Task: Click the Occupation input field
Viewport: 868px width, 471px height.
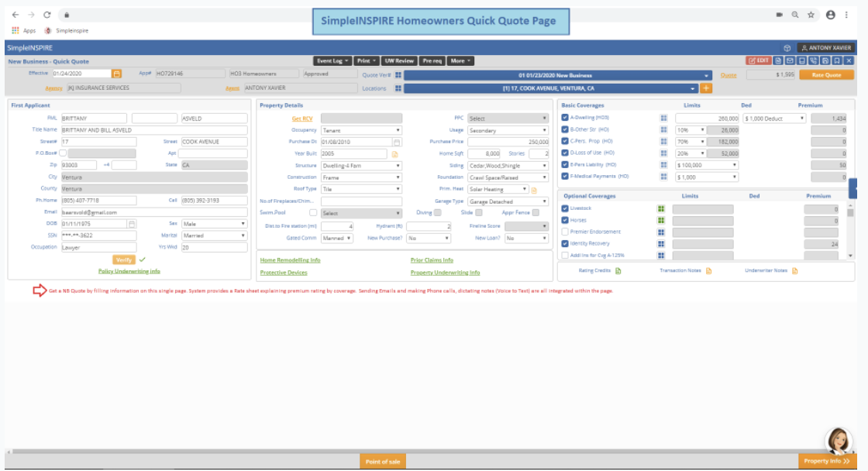Action: [98, 247]
